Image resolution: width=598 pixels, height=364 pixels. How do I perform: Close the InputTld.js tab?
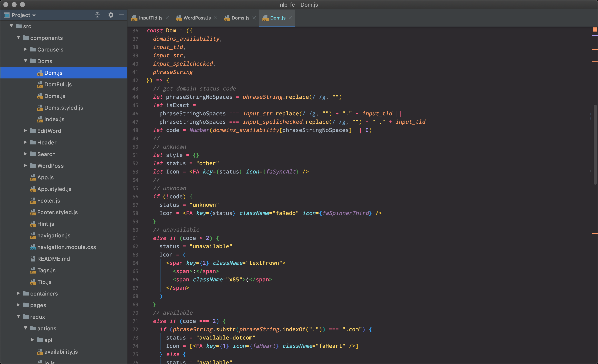(x=167, y=18)
